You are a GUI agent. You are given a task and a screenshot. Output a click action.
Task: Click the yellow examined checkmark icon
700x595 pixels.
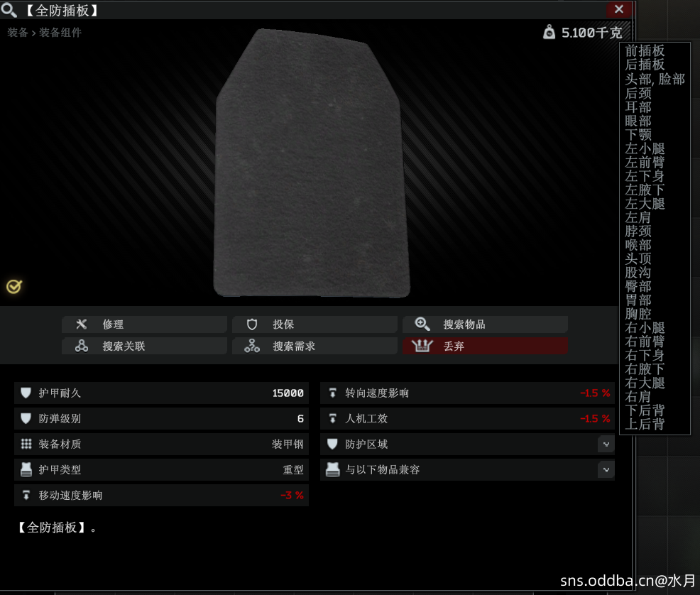[13, 287]
